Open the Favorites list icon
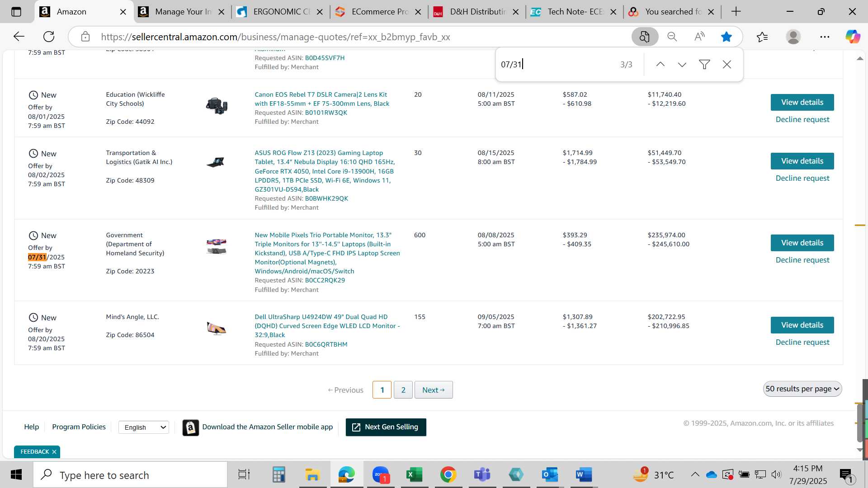This screenshot has height=488, width=868. (x=762, y=37)
